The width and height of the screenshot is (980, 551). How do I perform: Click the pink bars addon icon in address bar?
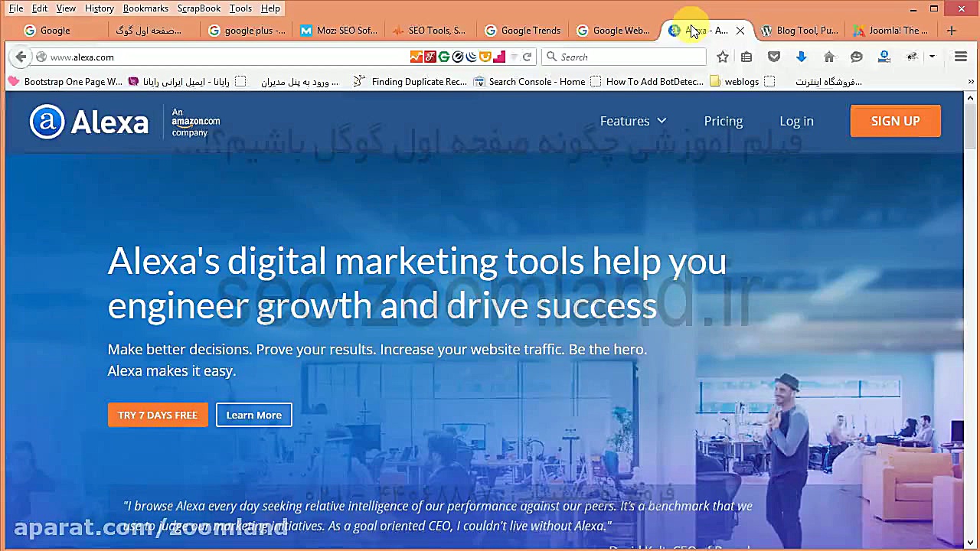pos(499,57)
